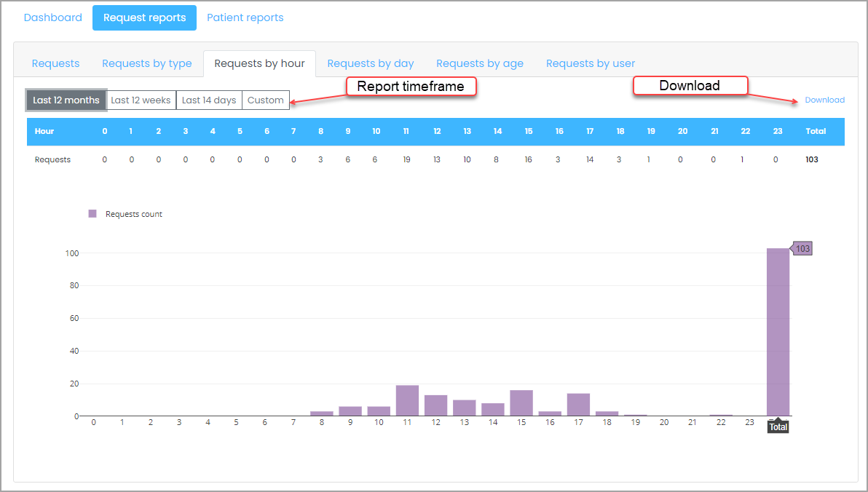
Task: Click the column header 15
Action: (529, 131)
